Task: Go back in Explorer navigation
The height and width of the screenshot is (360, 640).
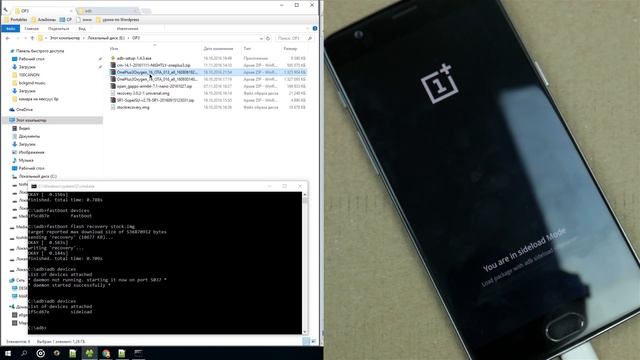Action: [8, 38]
